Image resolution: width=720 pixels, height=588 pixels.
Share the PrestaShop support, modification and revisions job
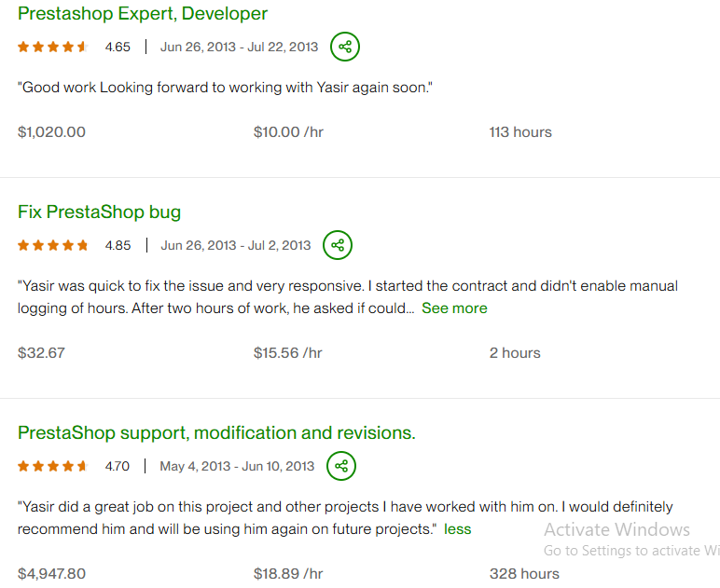tap(341, 466)
